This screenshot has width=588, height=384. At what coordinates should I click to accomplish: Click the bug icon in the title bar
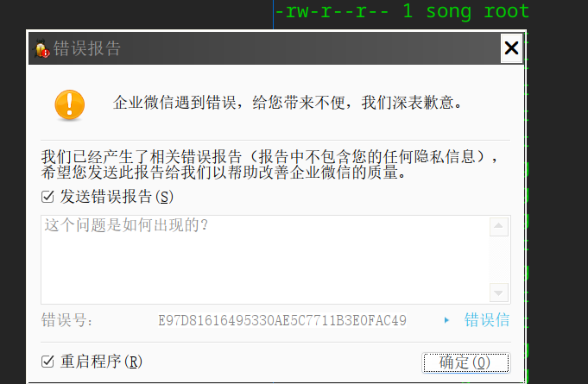(42, 48)
